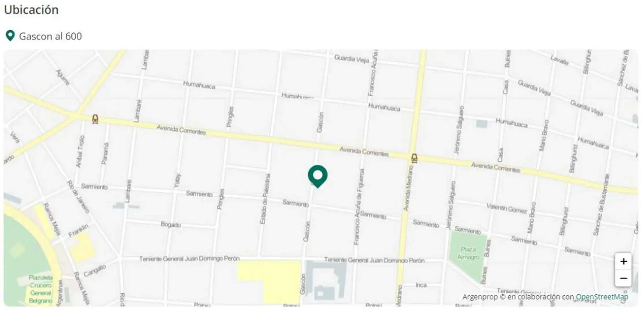Click the Valentín Gómez street label
644x312 pixels.
click(x=506, y=209)
